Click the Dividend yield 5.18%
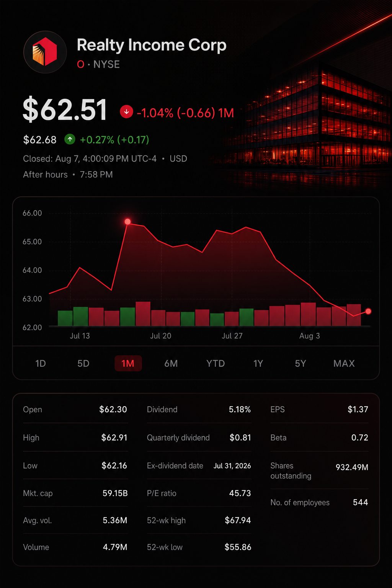Viewport: 392px width, 588px height. point(240,409)
